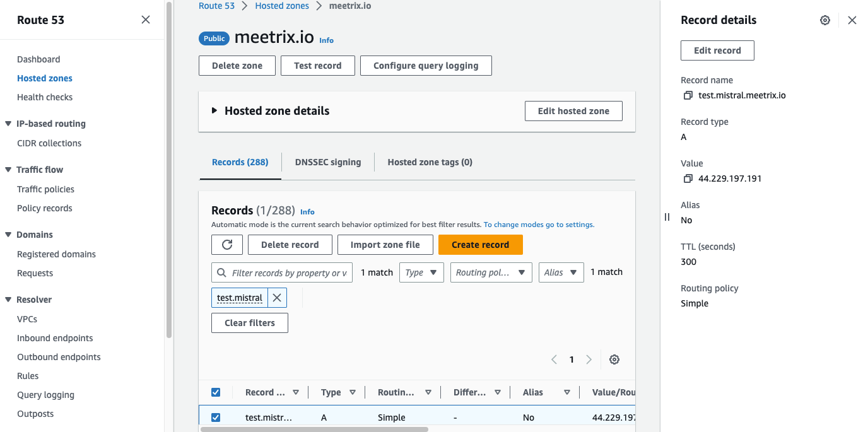Click the Delete record button
The height and width of the screenshot is (432, 868).
click(290, 245)
